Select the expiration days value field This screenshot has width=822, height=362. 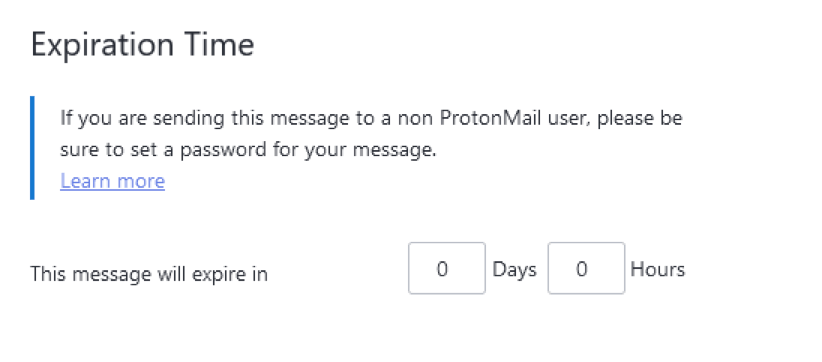click(x=447, y=268)
